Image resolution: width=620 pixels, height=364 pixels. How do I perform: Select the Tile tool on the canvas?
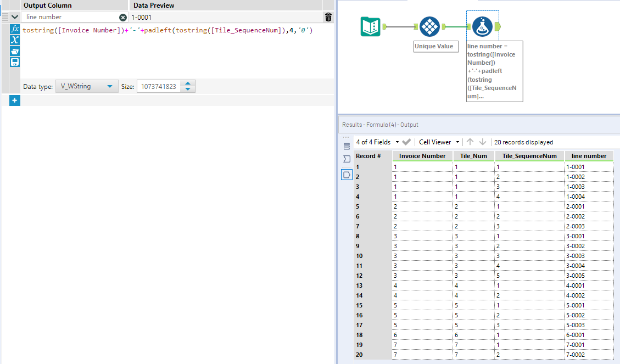[x=429, y=26]
